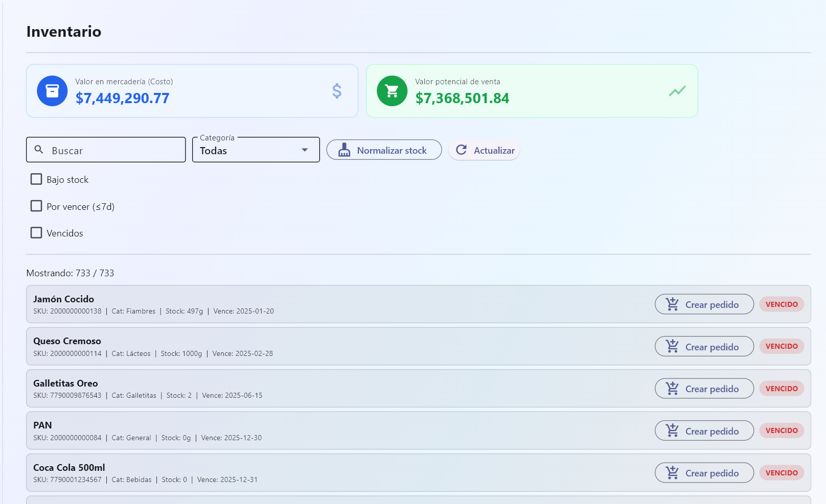The width and height of the screenshot is (826, 504).
Task: Click the broom icon for Normalizar stock
Action: pyautogui.click(x=345, y=150)
